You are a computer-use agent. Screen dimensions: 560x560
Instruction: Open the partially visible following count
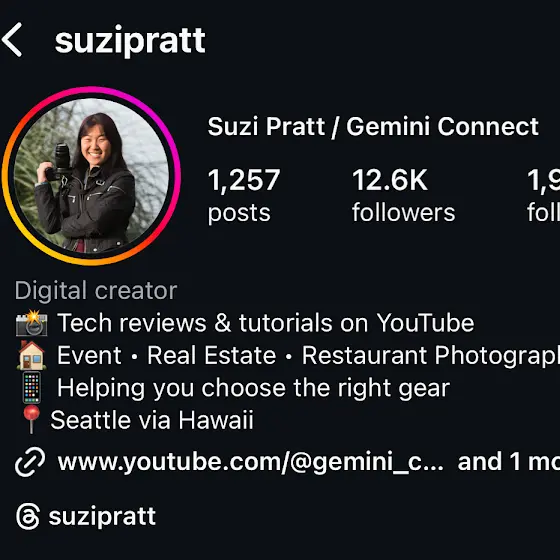[x=543, y=195]
